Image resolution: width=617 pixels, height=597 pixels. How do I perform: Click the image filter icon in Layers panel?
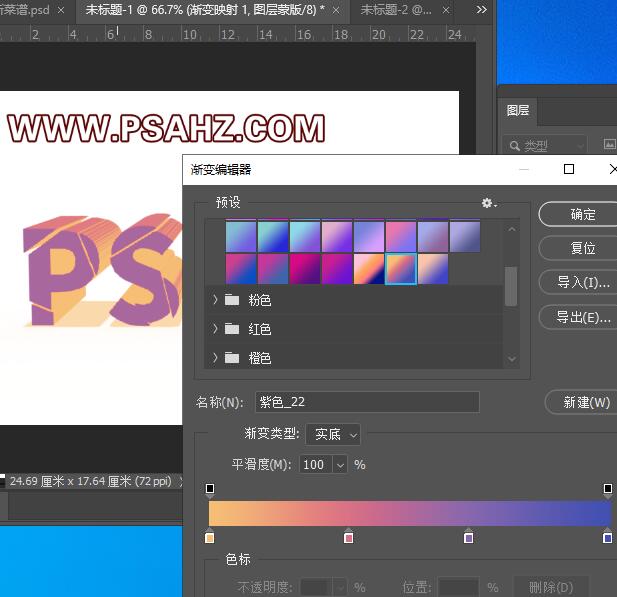pos(610,145)
